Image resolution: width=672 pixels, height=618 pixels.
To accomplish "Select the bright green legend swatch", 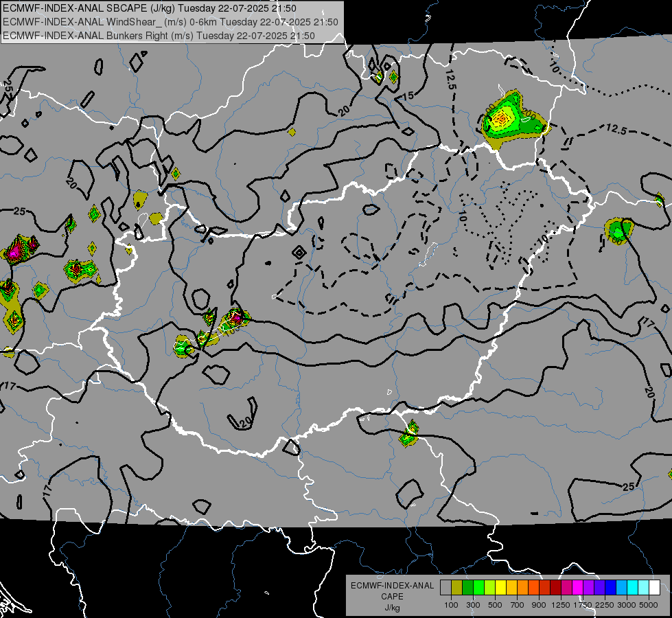I will (478, 587).
